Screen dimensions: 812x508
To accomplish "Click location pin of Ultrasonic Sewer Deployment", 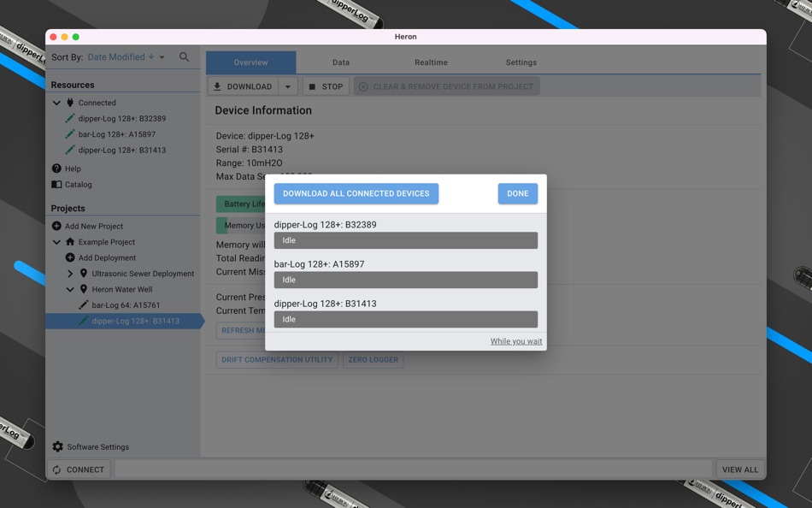I will click(x=84, y=273).
